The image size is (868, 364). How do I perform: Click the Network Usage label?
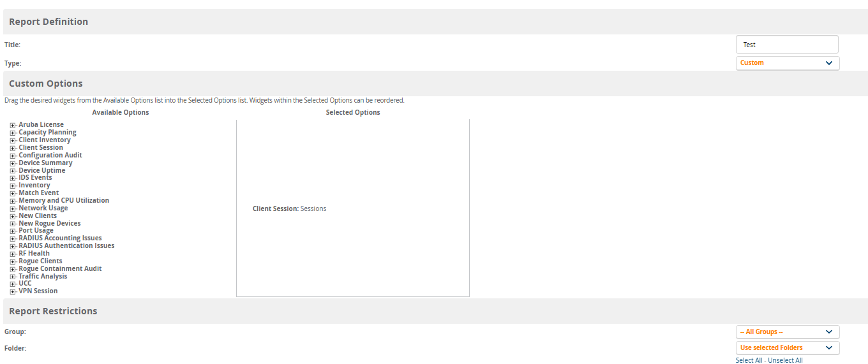pyautogui.click(x=43, y=208)
